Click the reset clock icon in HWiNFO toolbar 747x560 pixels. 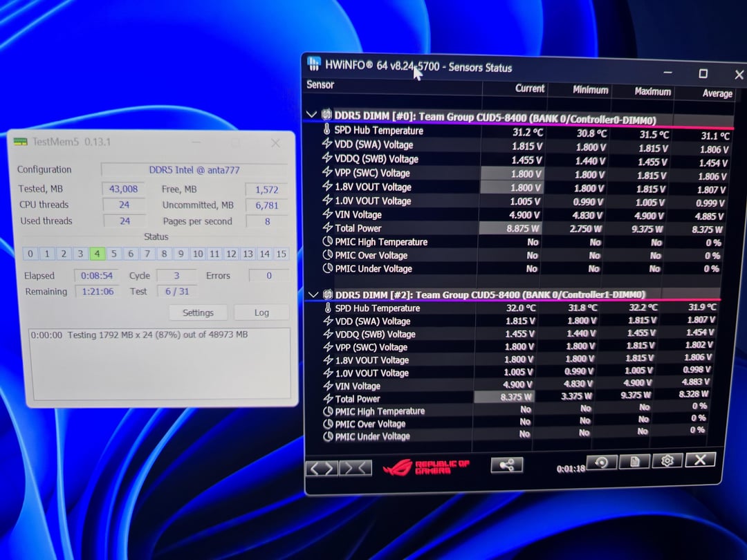pos(602,463)
